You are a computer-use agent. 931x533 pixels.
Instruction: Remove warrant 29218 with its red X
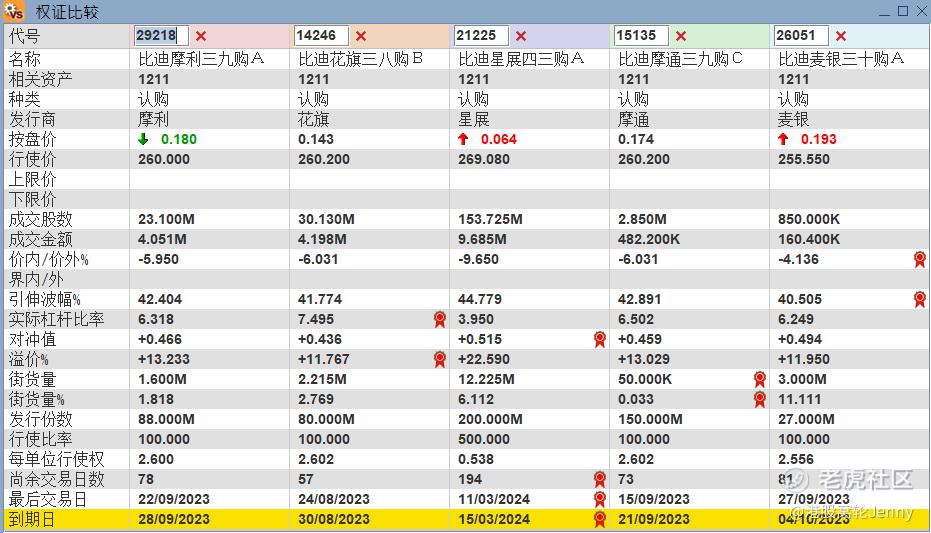(201, 36)
